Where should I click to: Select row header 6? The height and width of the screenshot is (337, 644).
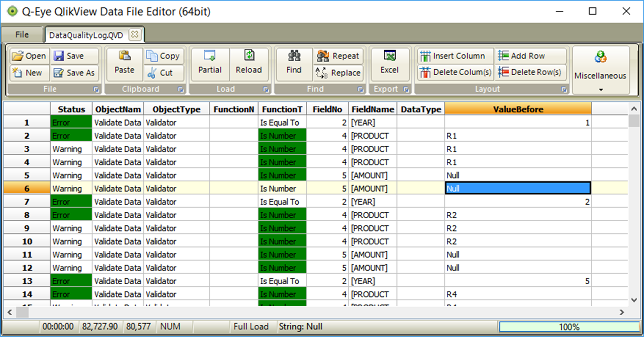tap(27, 189)
